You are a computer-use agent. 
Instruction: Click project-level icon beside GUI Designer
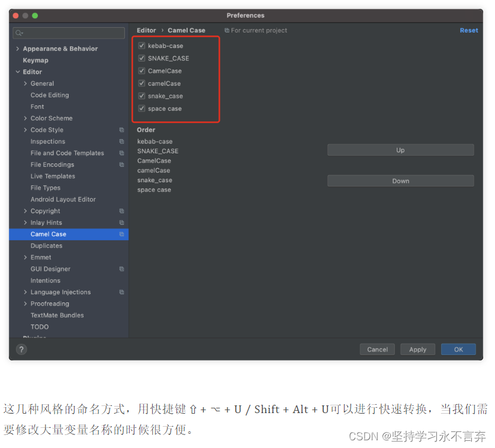[x=121, y=269]
